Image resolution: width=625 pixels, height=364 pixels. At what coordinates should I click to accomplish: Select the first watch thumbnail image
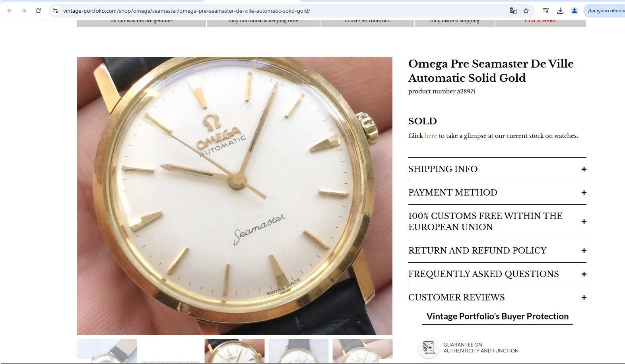tap(107, 351)
